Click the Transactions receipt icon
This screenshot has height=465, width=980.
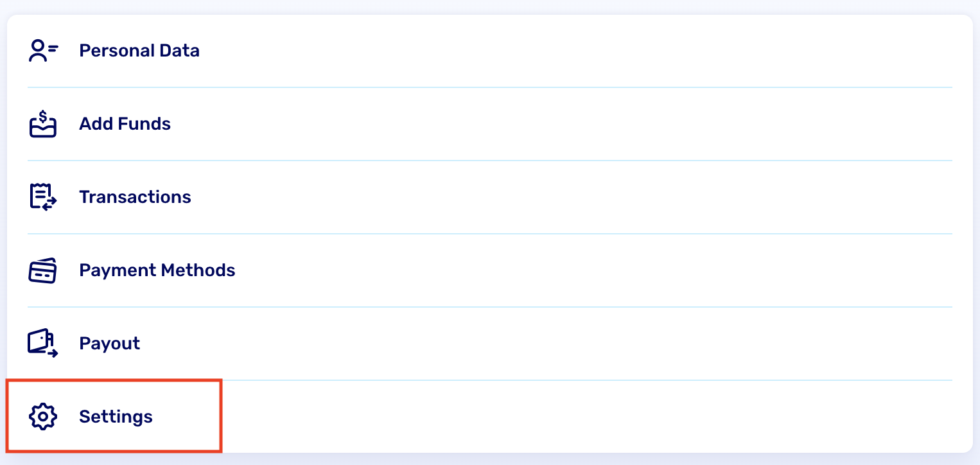[43, 197]
